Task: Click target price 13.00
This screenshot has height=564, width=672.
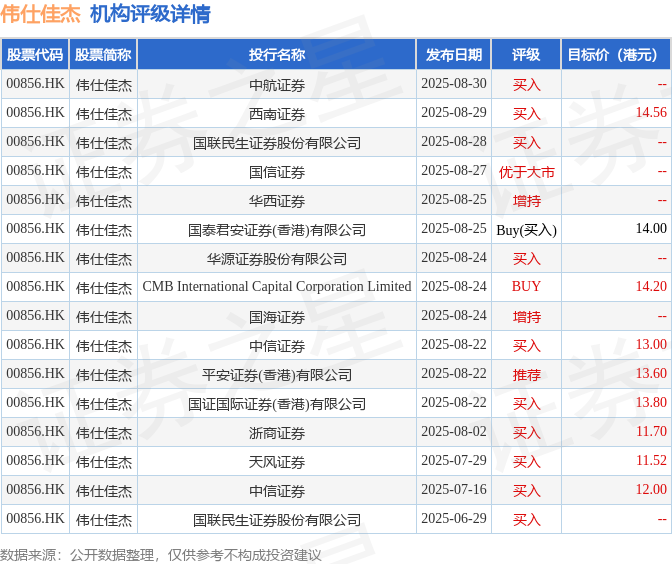Action: (651, 344)
